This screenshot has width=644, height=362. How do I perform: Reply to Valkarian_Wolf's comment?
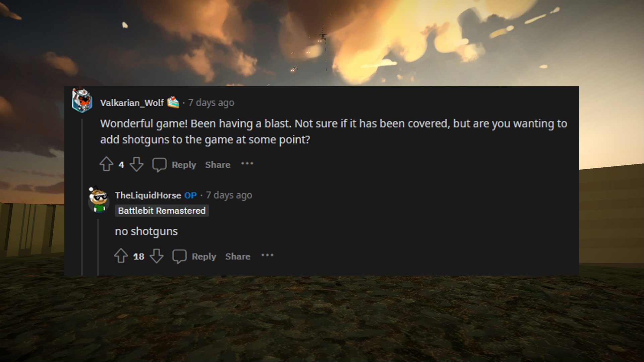coord(184,165)
